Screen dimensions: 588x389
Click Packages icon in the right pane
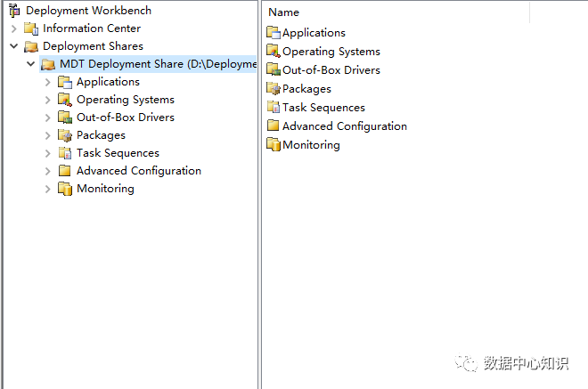click(274, 88)
